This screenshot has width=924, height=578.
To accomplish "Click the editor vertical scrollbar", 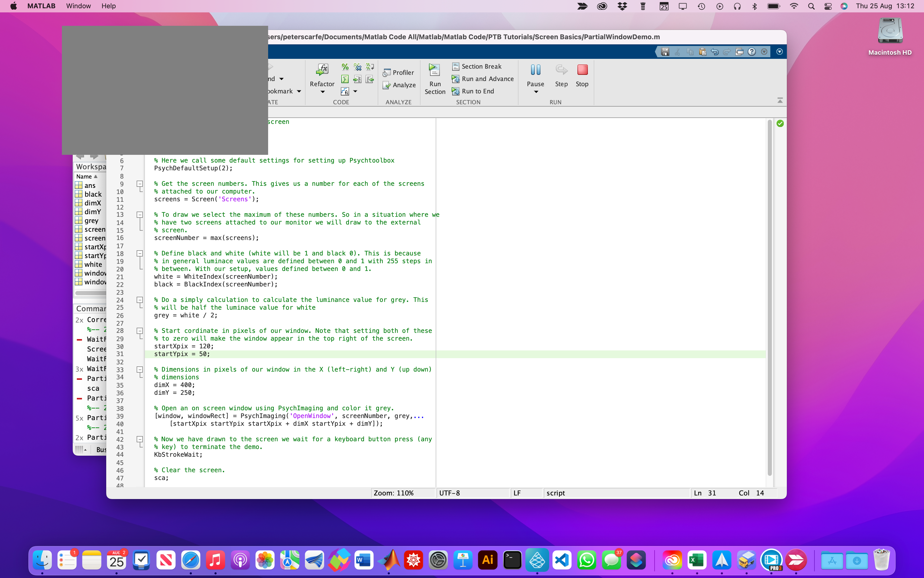I will click(770, 298).
